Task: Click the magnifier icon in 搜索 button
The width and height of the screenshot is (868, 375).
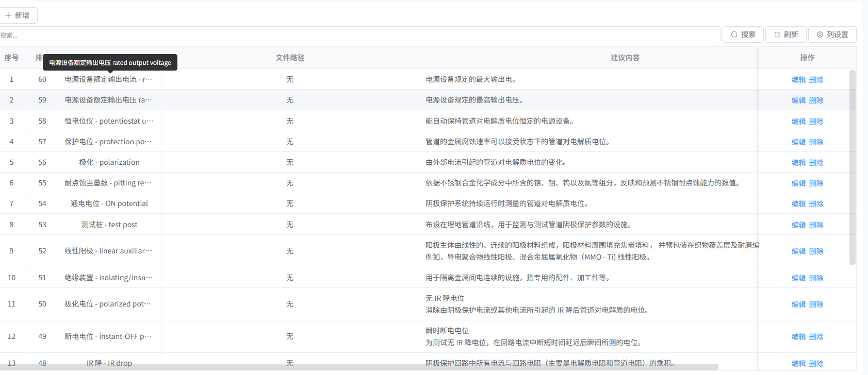Action: [x=734, y=35]
